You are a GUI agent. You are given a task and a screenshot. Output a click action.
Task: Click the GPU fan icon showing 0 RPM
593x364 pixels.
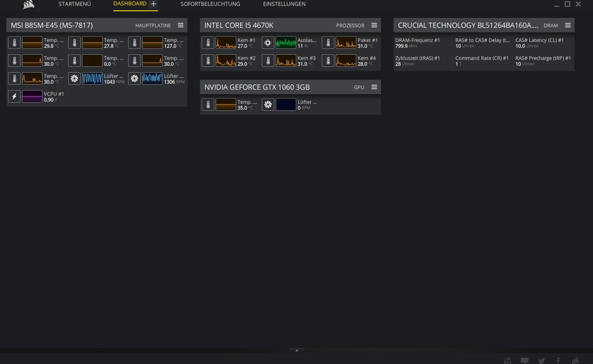268,105
